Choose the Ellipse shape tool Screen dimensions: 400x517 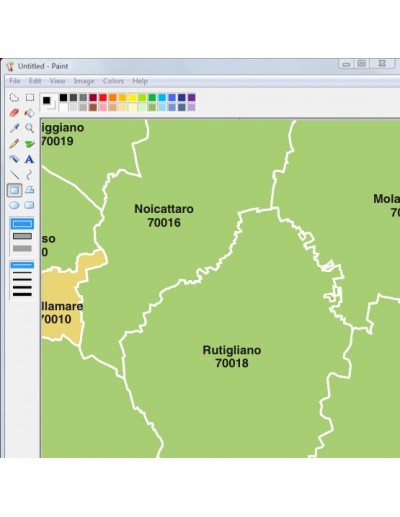pyautogui.click(x=14, y=205)
